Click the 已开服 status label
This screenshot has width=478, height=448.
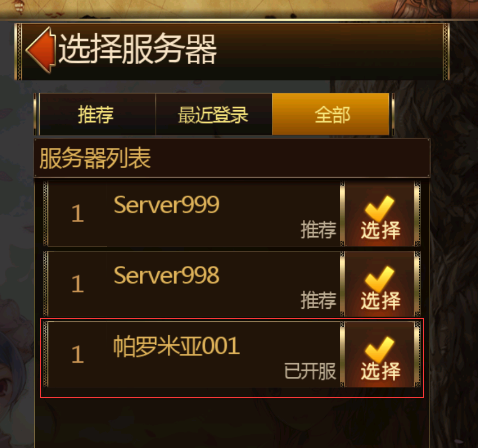310,371
